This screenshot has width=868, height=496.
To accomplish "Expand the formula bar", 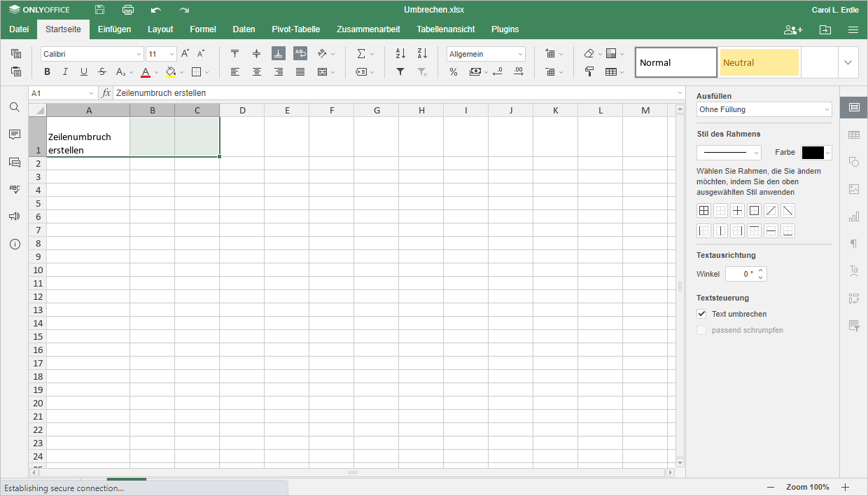I will click(x=680, y=93).
